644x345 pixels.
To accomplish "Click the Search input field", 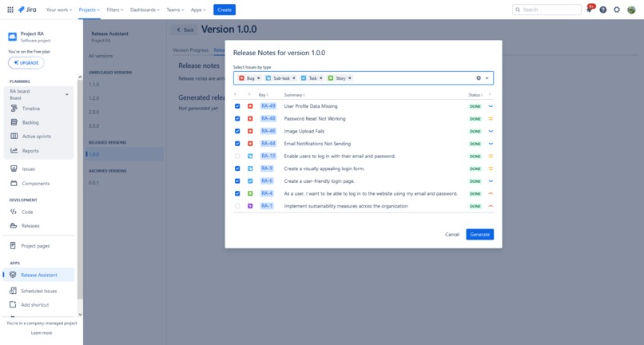I will point(547,10).
